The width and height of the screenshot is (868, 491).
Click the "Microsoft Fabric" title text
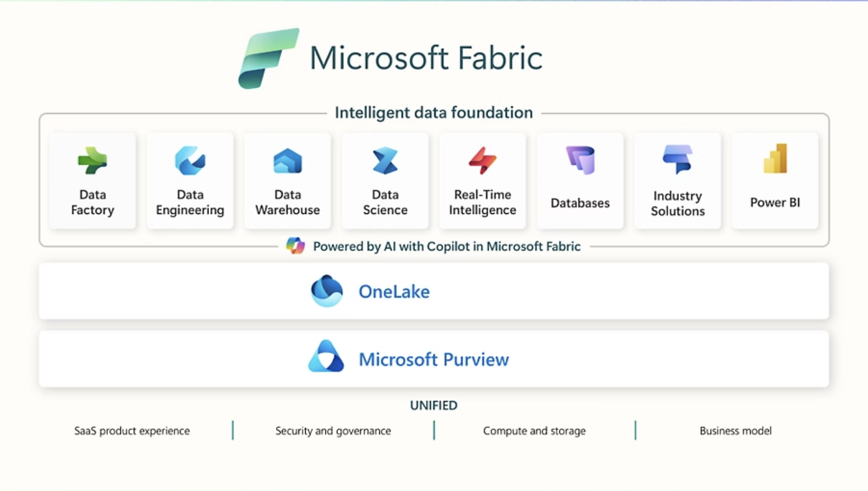point(426,58)
